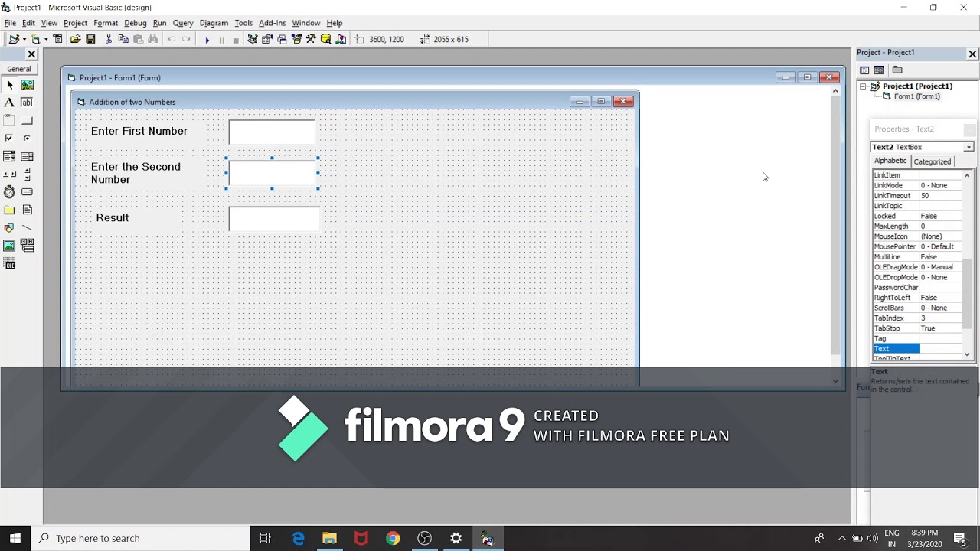The width and height of the screenshot is (980, 551).
Task: Select the DriveListBox tool
Action: 27,191
